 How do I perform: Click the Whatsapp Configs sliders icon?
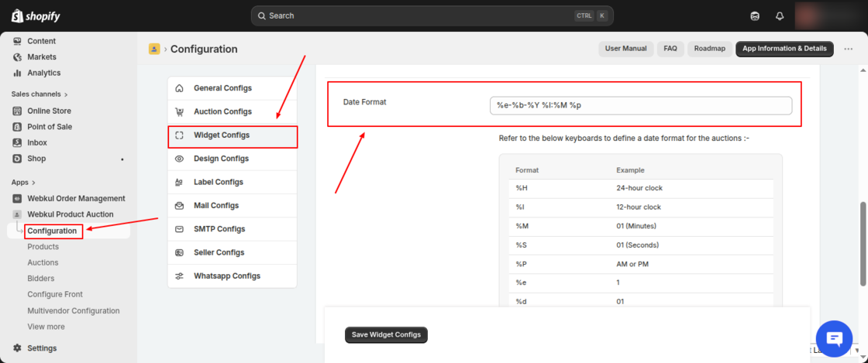[179, 276]
